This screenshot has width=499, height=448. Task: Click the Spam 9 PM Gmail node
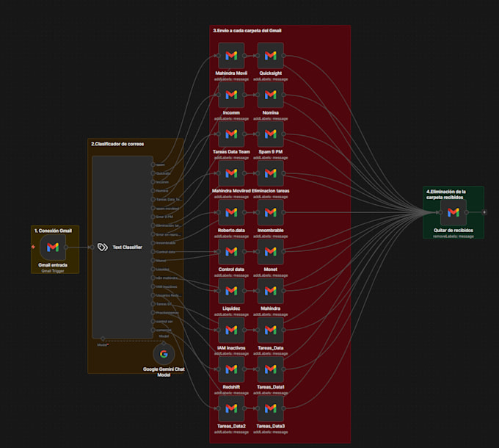click(x=271, y=134)
